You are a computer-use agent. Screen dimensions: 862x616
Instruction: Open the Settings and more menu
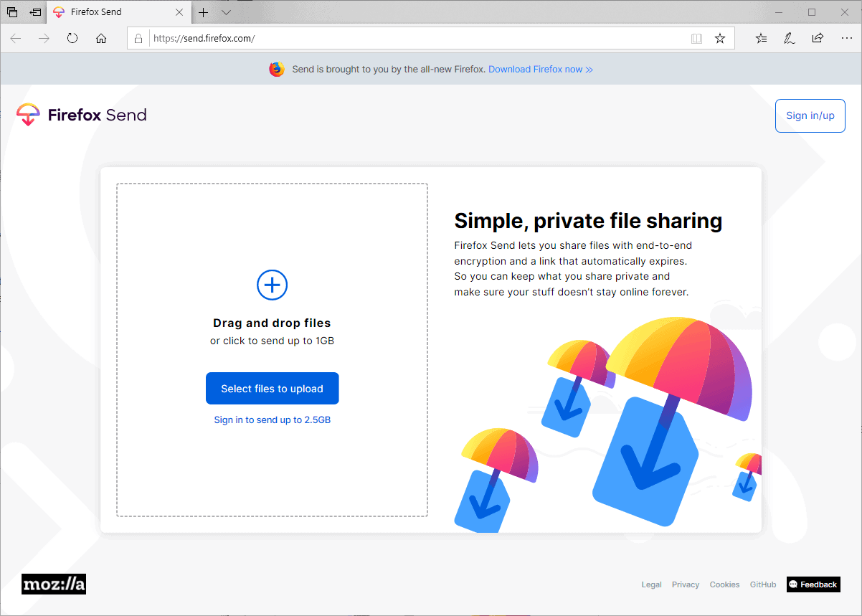pyautogui.click(x=846, y=38)
